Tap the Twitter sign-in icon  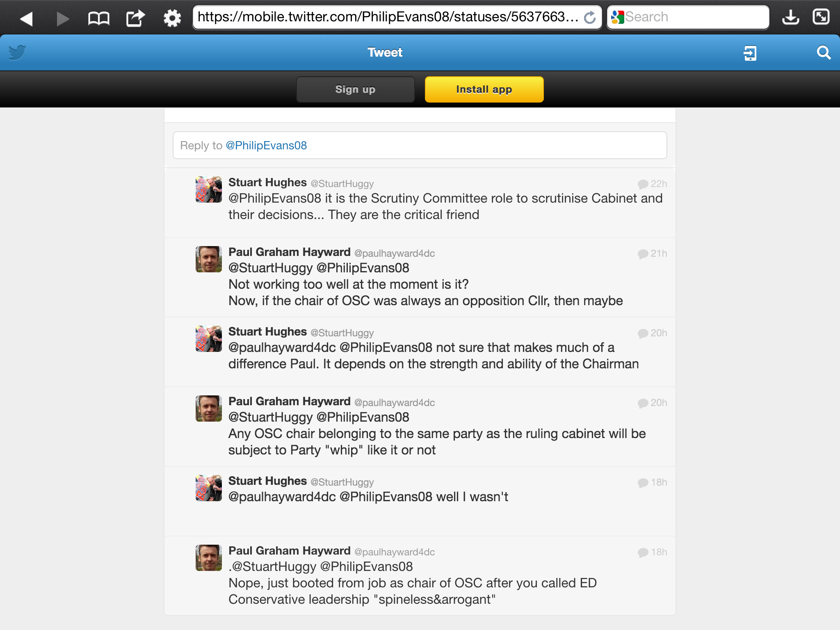tap(750, 53)
